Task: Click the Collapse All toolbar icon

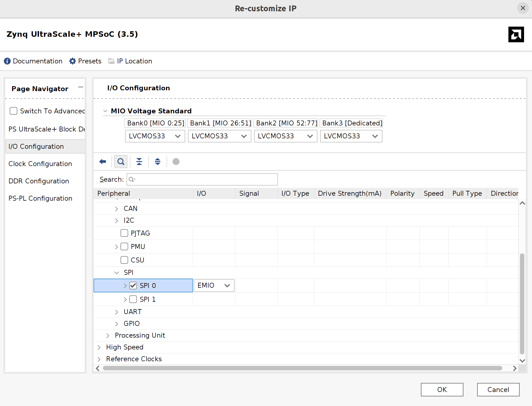Action: coord(139,161)
